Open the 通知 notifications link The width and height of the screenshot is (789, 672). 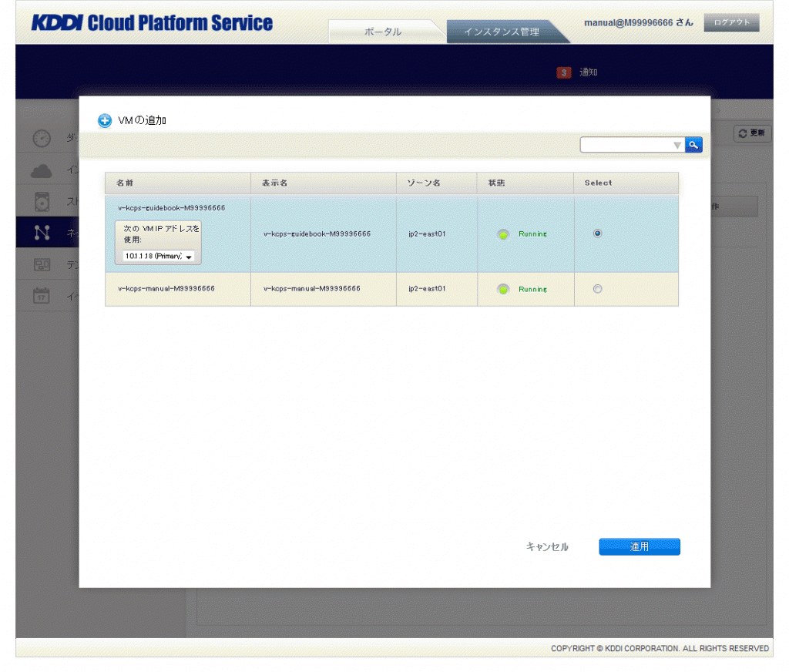coord(588,72)
